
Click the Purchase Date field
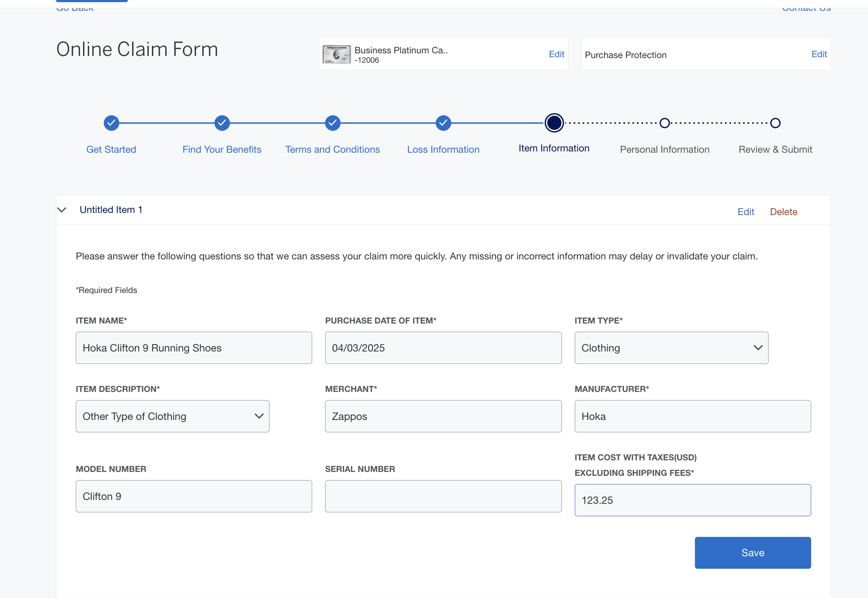click(x=443, y=348)
